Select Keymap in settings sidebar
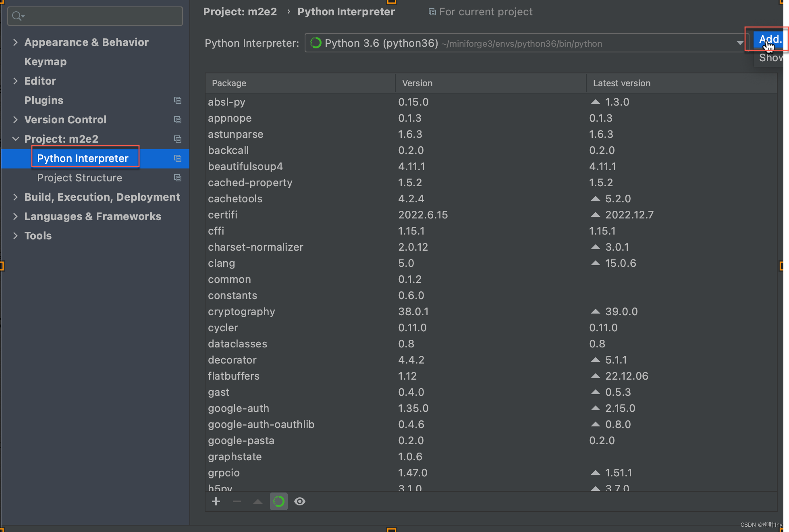Screen dimensions: 789x532 pyautogui.click(x=45, y=62)
